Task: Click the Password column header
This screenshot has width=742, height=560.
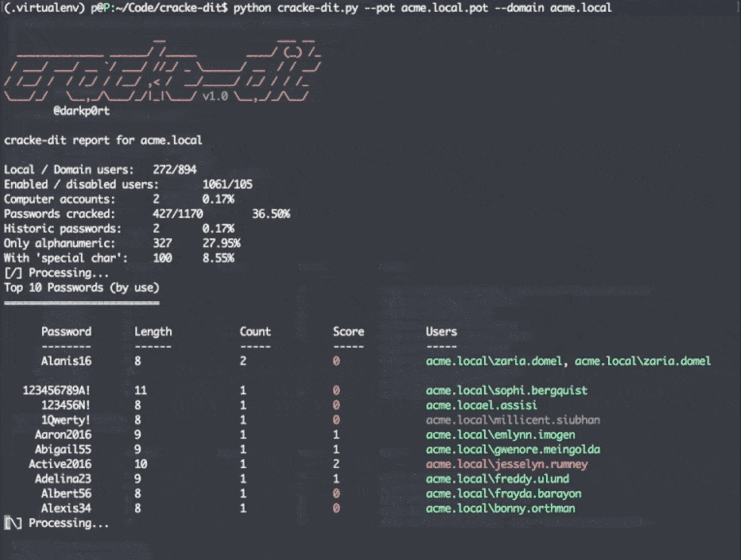Action: [66, 332]
